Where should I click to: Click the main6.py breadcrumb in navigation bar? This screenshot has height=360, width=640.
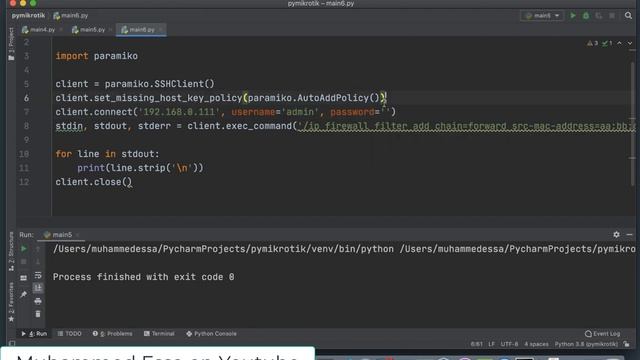71,16
